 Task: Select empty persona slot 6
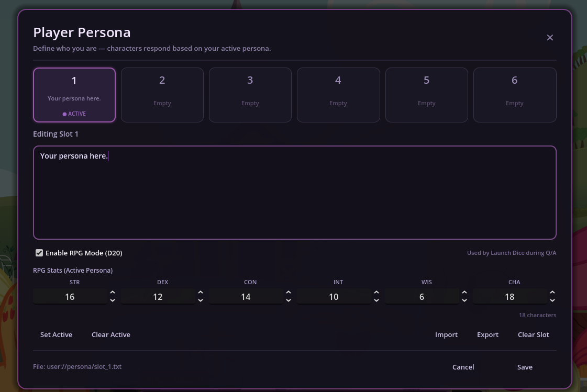tap(515, 95)
